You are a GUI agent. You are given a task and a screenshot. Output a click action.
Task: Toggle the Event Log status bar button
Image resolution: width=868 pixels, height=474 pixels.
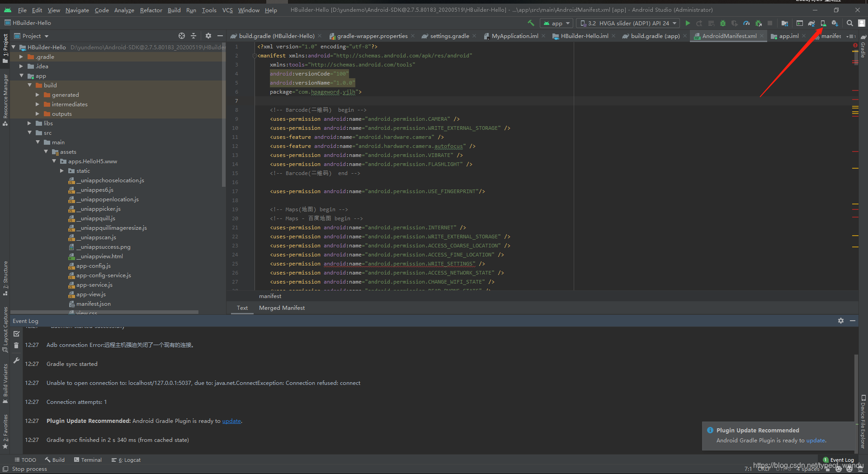[x=838, y=460]
